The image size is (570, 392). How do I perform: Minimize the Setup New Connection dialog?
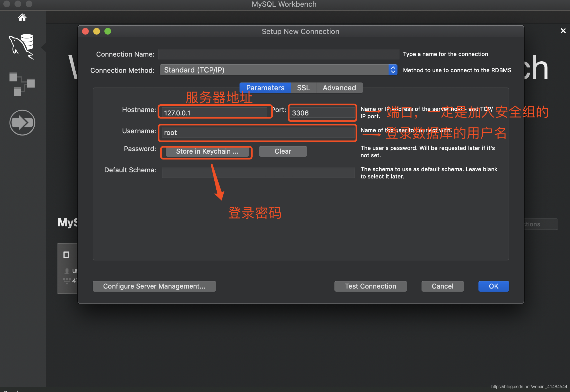point(97,31)
